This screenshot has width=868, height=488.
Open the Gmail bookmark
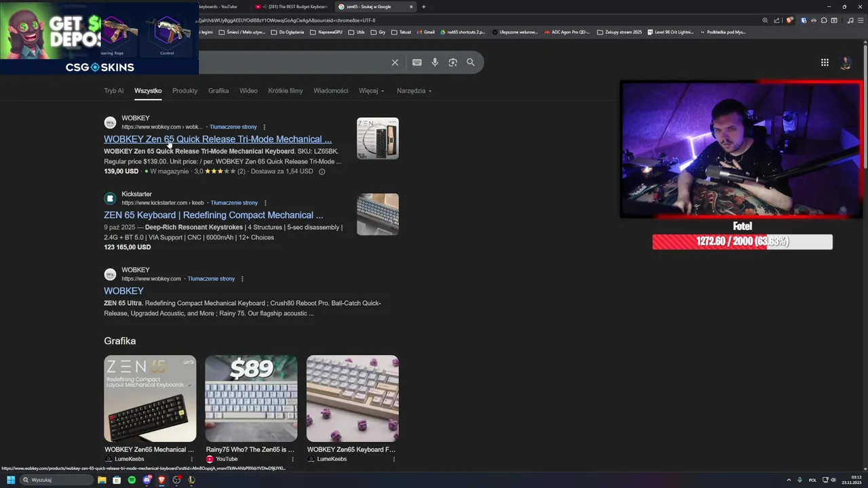[x=425, y=32]
